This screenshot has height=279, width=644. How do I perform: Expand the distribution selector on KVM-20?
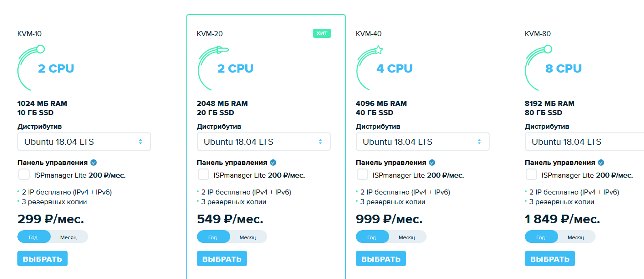click(264, 142)
